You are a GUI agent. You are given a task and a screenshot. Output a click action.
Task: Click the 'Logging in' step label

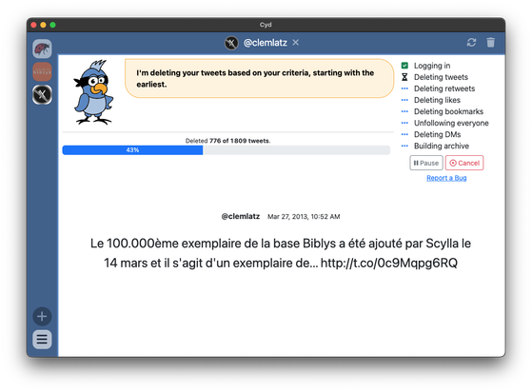tap(432, 66)
